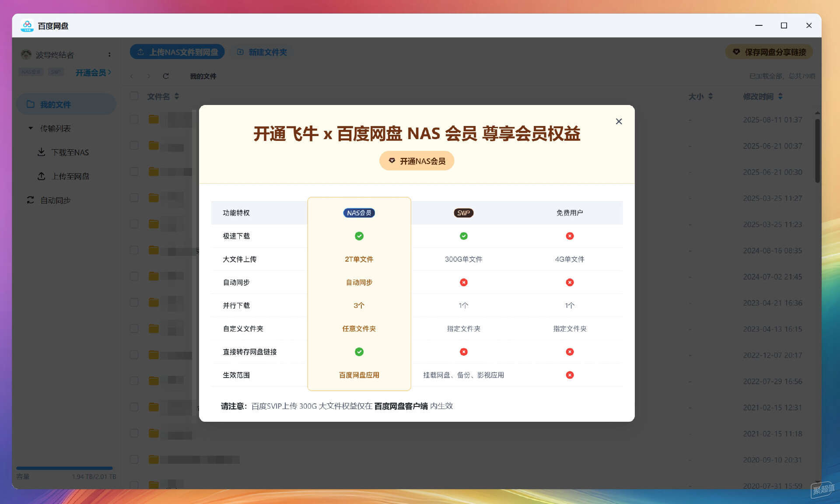Click red cross for 免费用户 生效范围
Viewport: 840px width, 504px height.
570,375
